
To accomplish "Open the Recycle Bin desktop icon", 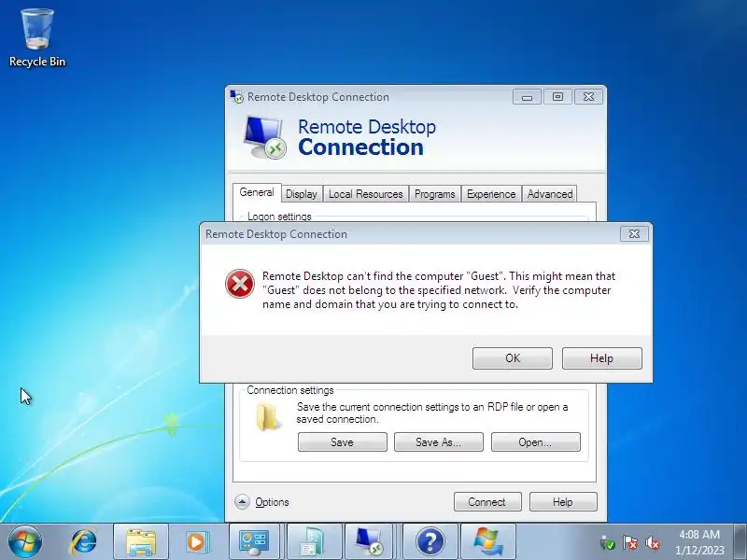I will pos(37,38).
